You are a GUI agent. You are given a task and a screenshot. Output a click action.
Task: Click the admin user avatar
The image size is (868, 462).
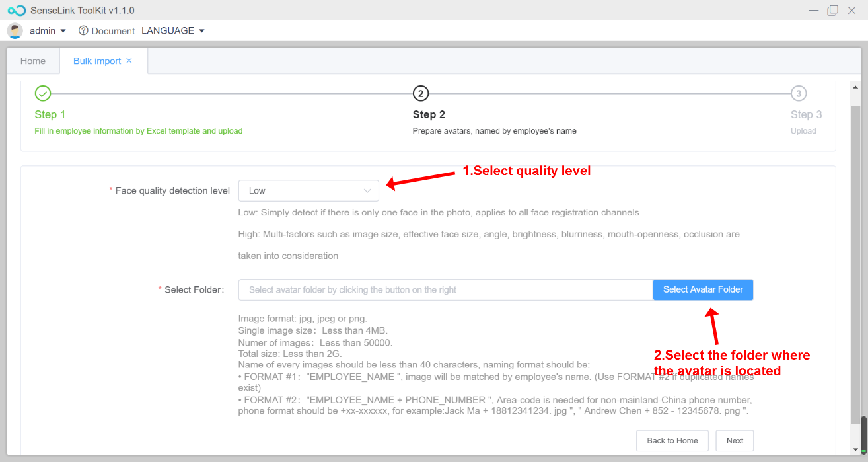[15, 31]
